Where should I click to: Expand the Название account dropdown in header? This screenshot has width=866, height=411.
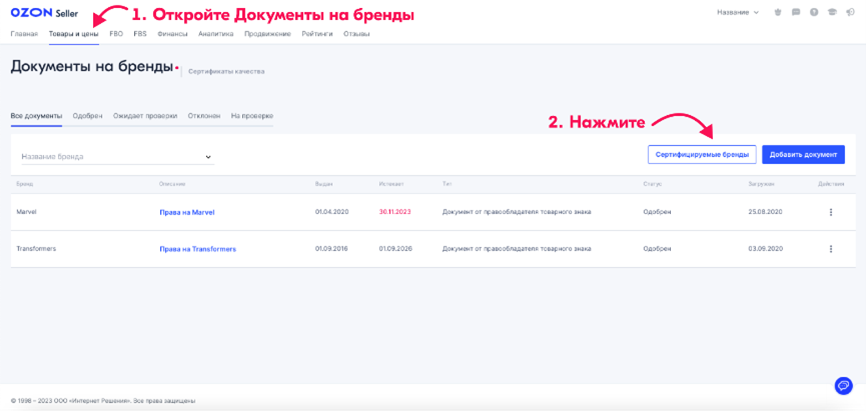tap(738, 12)
